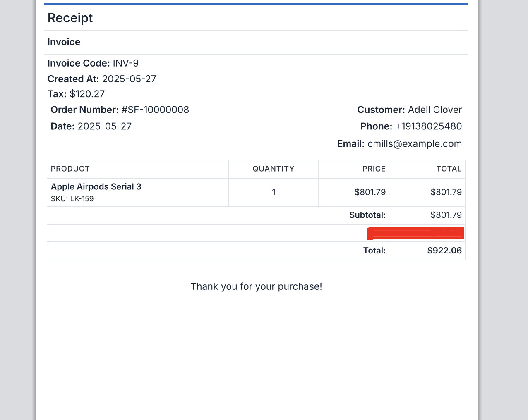The image size is (528, 420).
Task: Click the Receipt heading
Action: tap(70, 18)
